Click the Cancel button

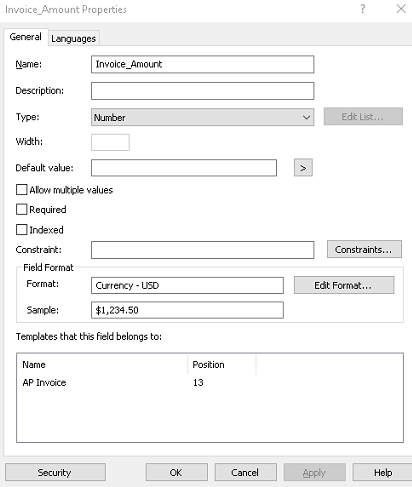pyautogui.click(x=245, y=472)
